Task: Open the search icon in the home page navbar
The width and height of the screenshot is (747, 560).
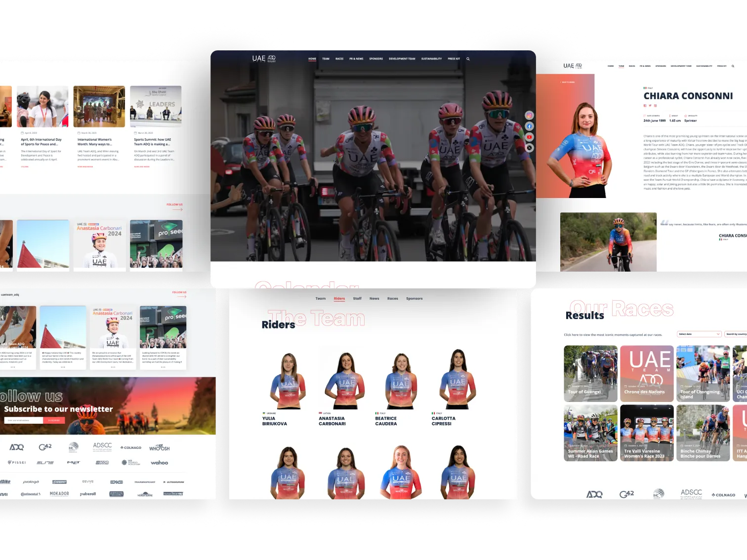Action: 468,59
